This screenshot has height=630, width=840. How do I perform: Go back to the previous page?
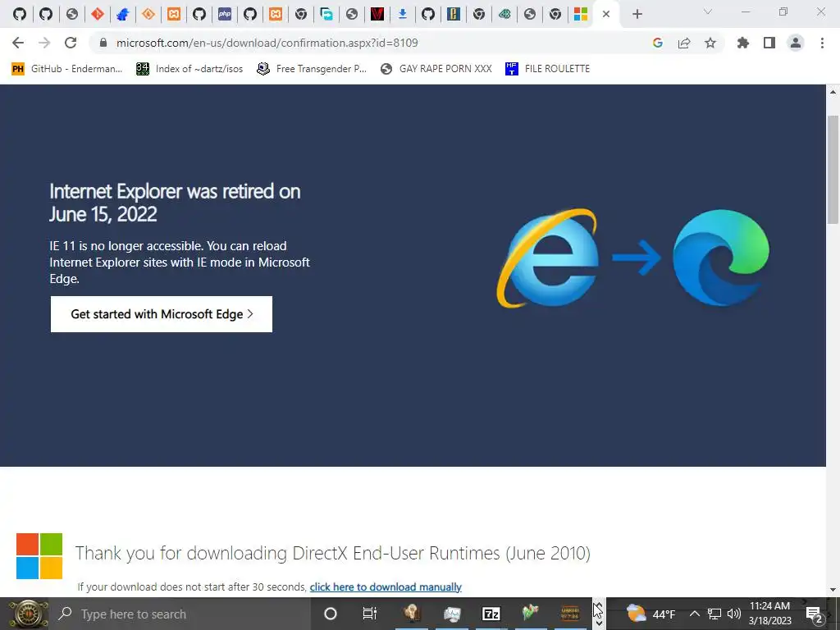pos(18,43)
